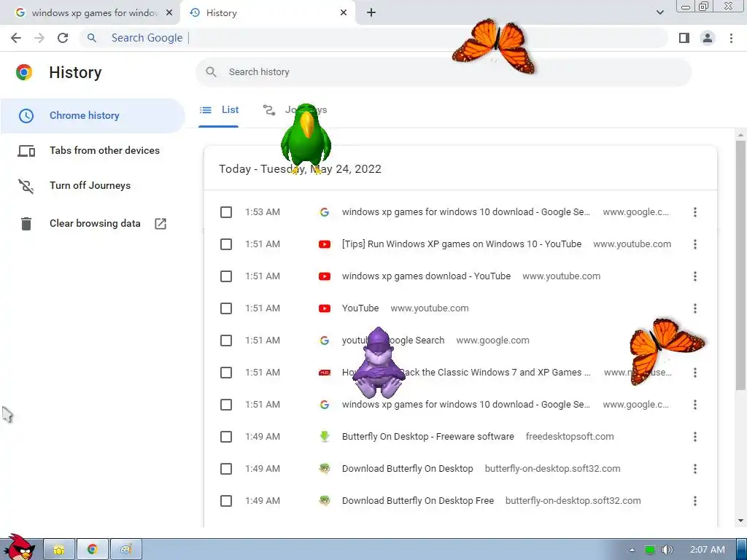
Task: Check the Classic Windows 7 and XP Games entry
Action: pos(226,373)
